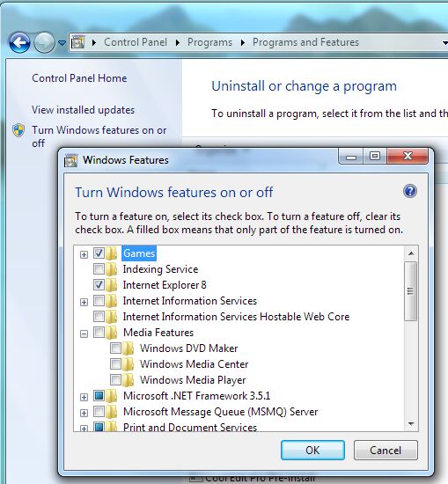The height and width of the screenshot is (484, 448).
Task: Open the help question mark icon
Action: coord(410,191)
